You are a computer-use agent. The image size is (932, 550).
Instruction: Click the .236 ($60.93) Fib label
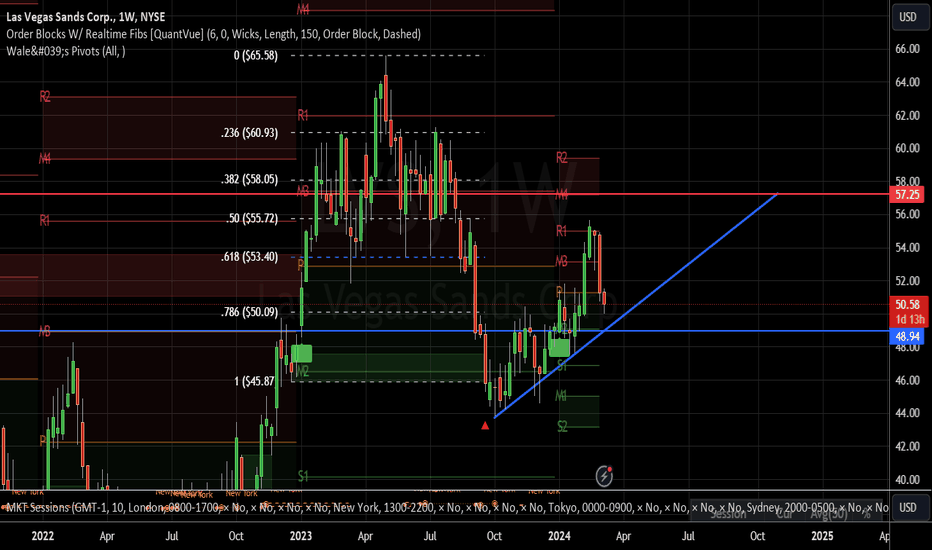click(250, 133)
